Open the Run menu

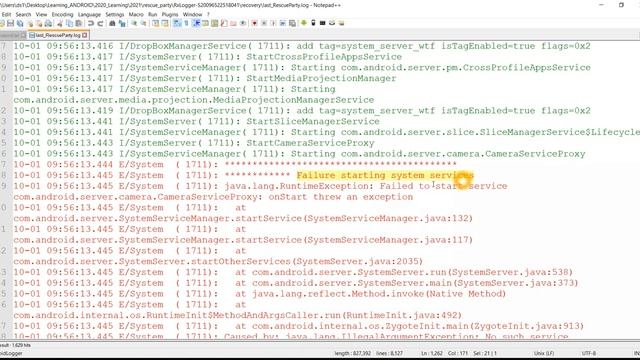point(152,14)
